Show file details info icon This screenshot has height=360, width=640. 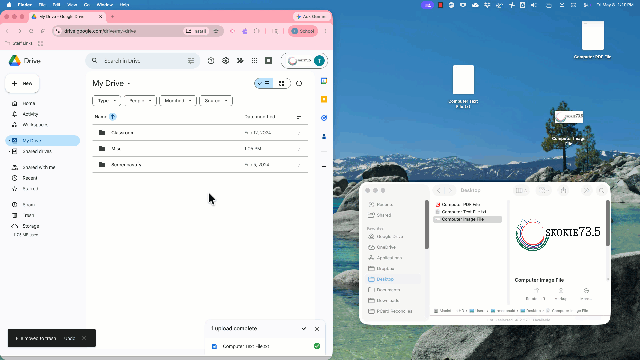pyautogui.click(x=299, y=83)
